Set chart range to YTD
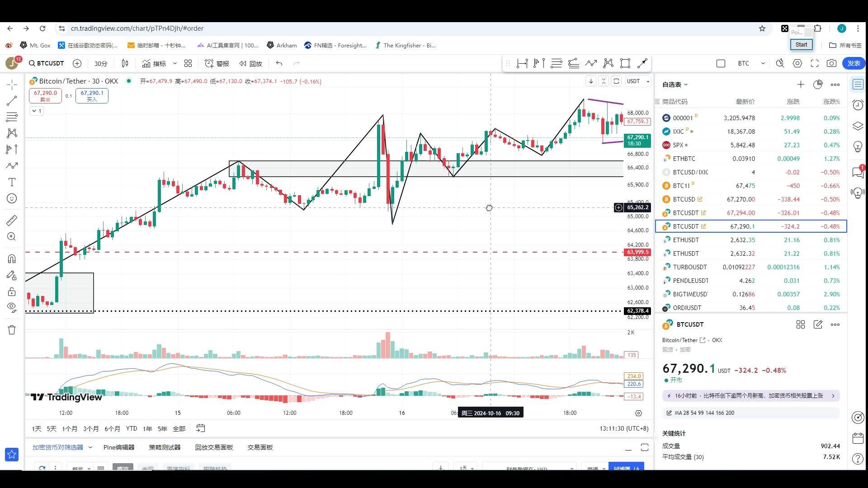The image size is (868, 488). tap(132, 428)
